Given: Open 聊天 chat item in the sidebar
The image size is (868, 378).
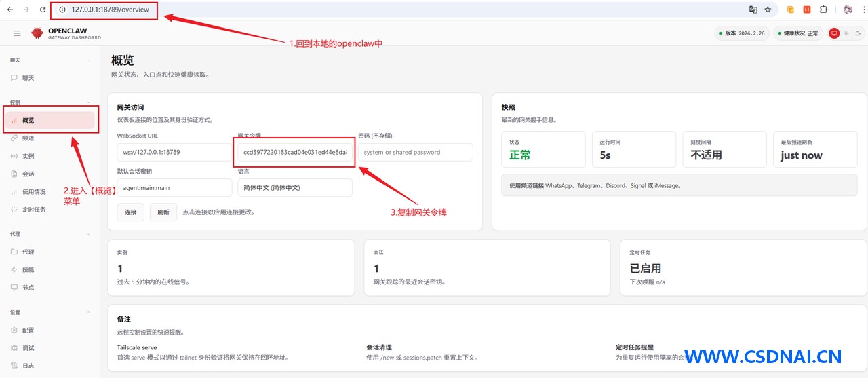Looking at the screenshot, I should [51, 78].
